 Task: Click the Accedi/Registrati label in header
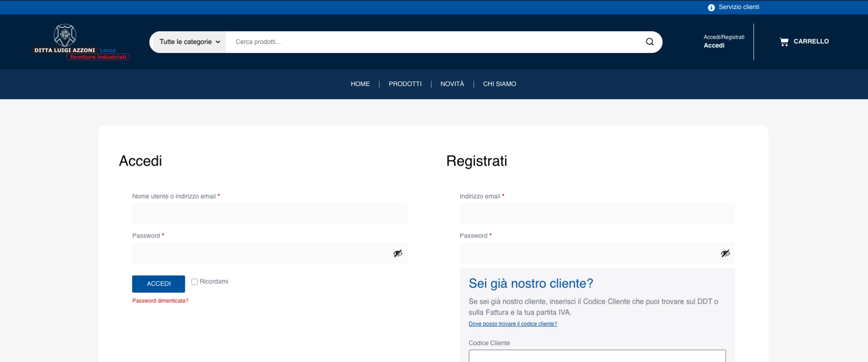[724, 37]
